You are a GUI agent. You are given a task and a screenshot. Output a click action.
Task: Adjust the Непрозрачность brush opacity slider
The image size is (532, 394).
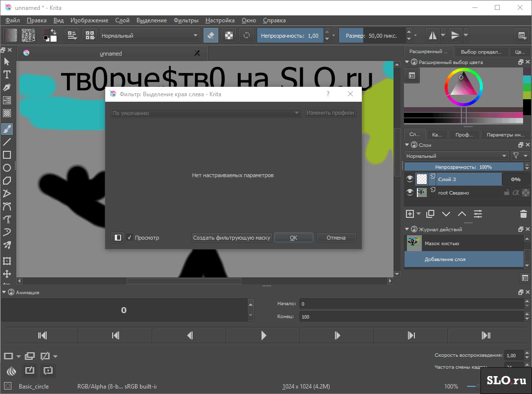tap(290, 36)
